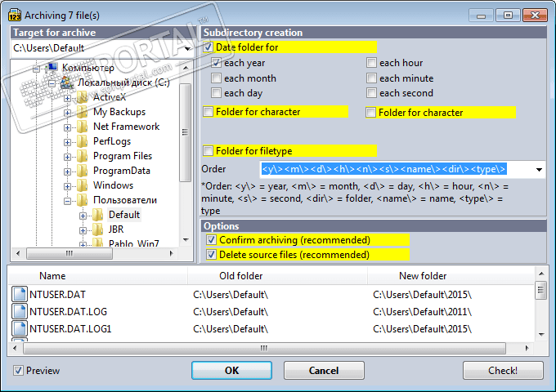The width and height of the screenshot is (556, 392).
Task: Toggle Confirm archiving (recommended)
Action: 211,240
